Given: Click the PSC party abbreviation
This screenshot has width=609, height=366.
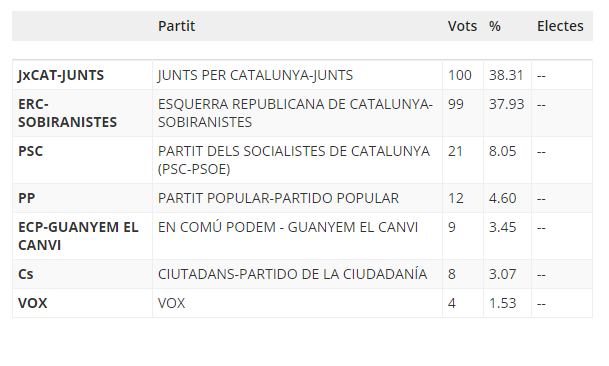Looking at the screenshot, I should [x=30, y=151].
